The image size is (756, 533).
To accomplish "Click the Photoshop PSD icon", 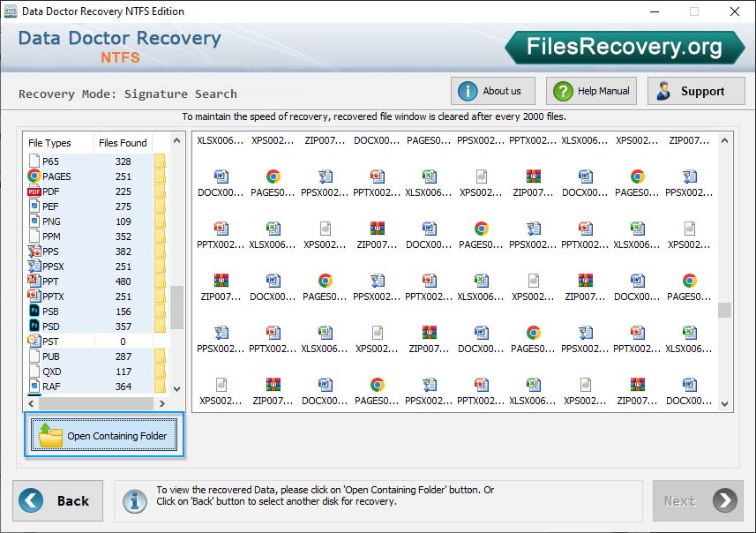I will (x=34, y=327).
